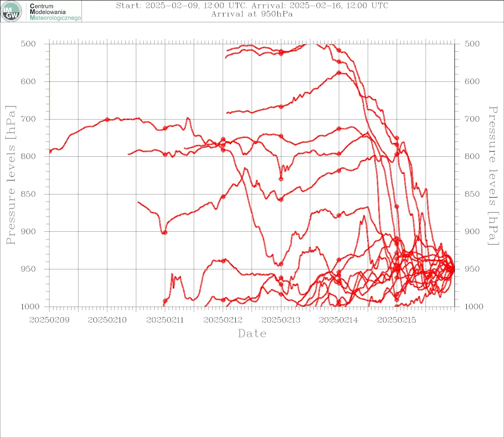The height and width of the screenshot is (438, 504).
Task: Click the Centrum Modelowania Meteorologicznego text
Action: 55,12
